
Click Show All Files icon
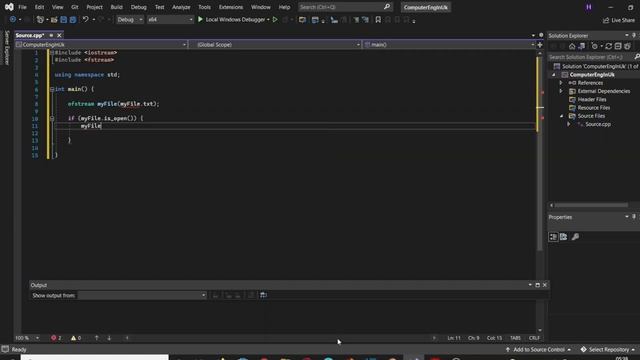point(627,46)
